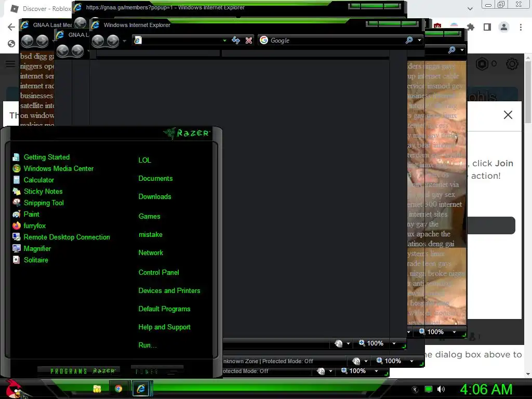Open Downloads from the start menu
The image size is (532, 399).
point(155,197)
